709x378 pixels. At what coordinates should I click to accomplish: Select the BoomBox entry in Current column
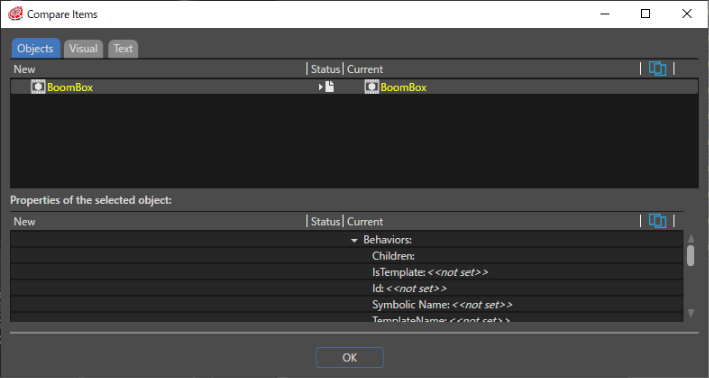[x=403, y=87]
